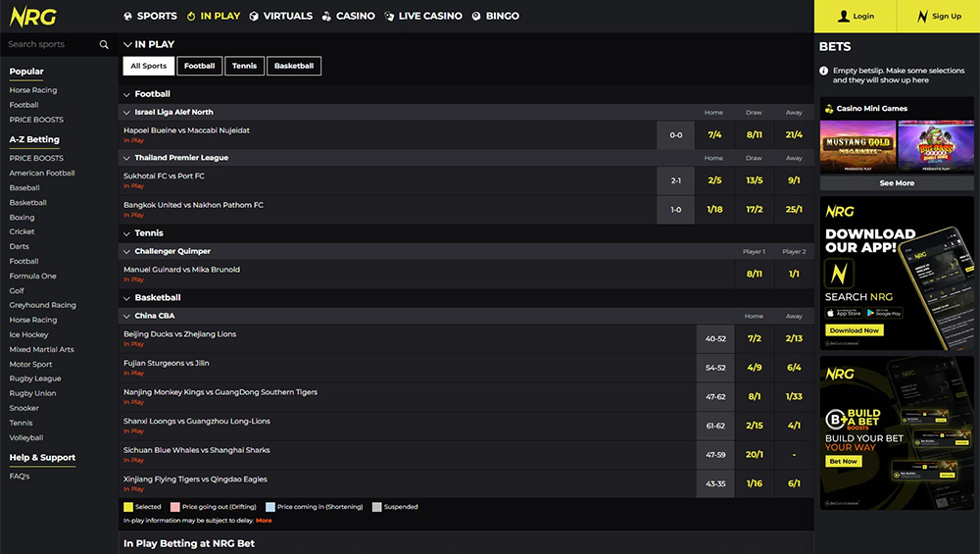Open Xinjiang Flying Tigers vs Qingdao Eagles

pyautogui.click(x=195, y=479)
